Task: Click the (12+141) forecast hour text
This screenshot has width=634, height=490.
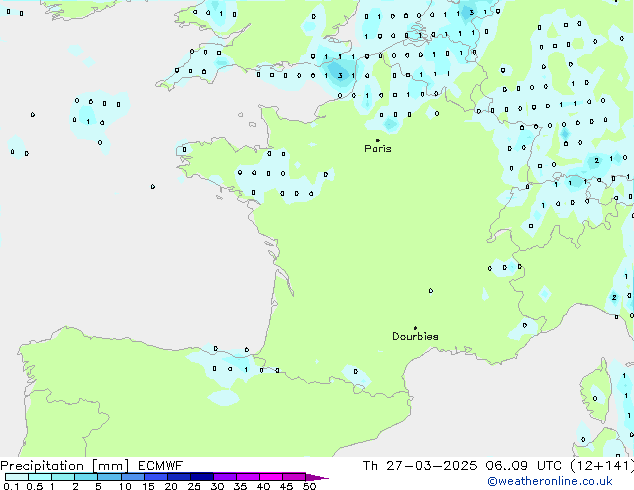Action: pyautogui.click(x=604, y=465)
